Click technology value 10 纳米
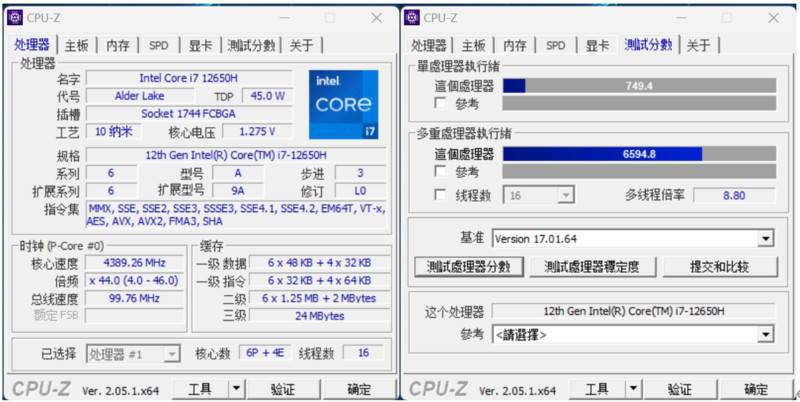Screen dimensions: 800x402 (113, 131)
